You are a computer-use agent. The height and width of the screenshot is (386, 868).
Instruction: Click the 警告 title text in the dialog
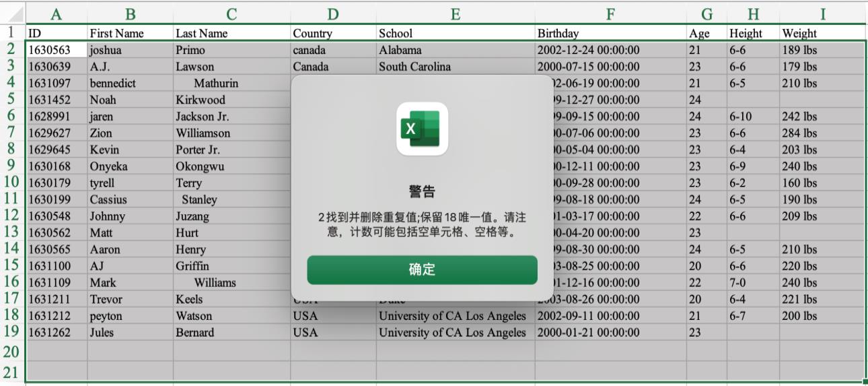click(x=422, y=192)
